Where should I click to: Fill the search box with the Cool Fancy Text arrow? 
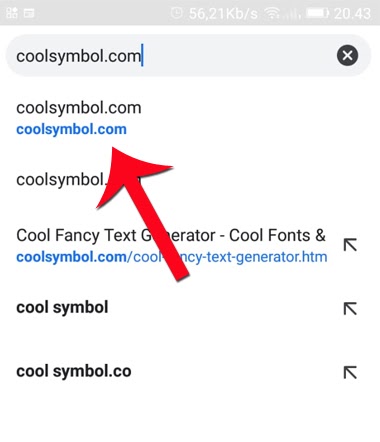[x=350, y=245]
